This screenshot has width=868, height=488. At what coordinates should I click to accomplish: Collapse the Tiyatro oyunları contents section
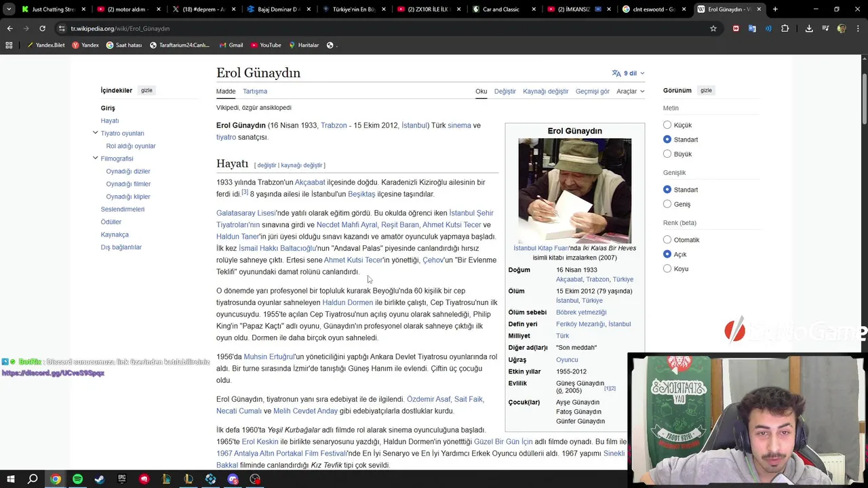pos(95,133)
